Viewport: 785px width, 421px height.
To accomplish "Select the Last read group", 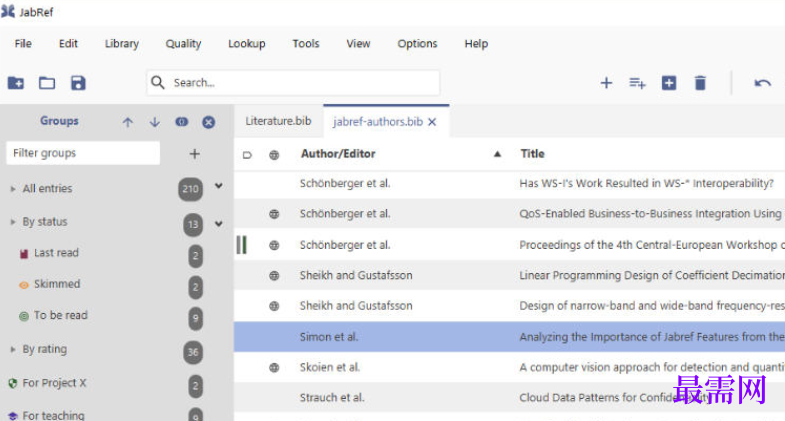I will [x=56, y=253].
